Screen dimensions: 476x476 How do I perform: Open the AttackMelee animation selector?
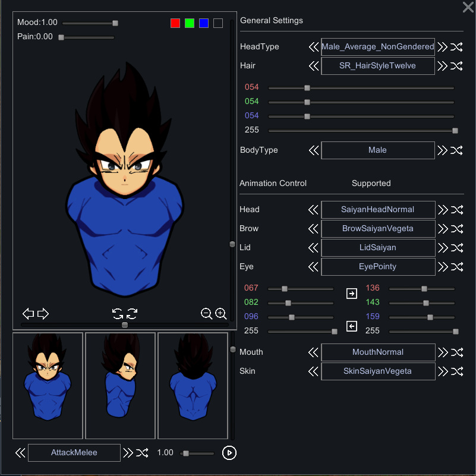74,453
